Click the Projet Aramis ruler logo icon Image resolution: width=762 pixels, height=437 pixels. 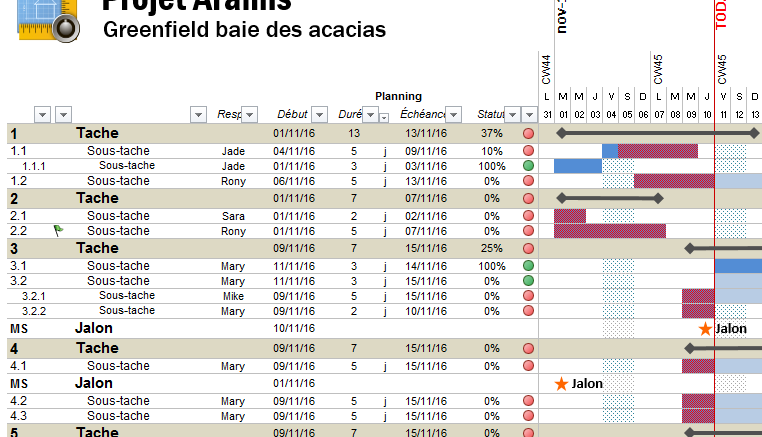point(46,20)
